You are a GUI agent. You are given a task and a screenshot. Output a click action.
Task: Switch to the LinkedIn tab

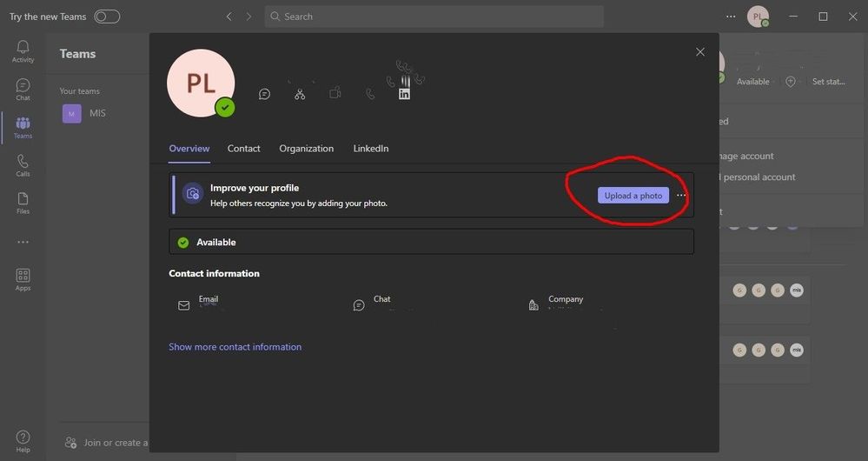[x=371, y=149]
